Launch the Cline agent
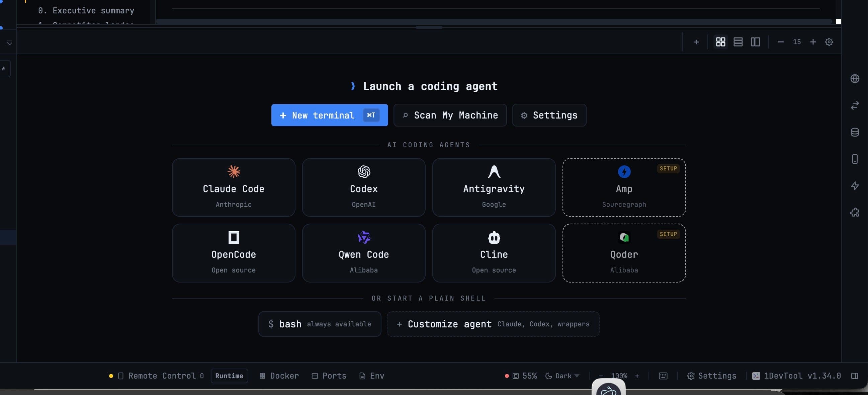The width and height of the screenshot is (868, 395). (494, 253)
